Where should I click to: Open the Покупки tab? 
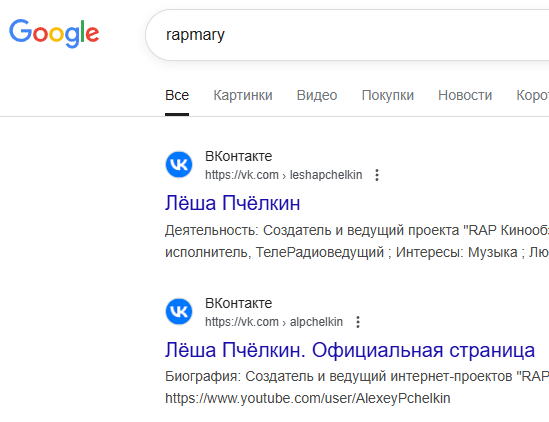coord(388,96)
